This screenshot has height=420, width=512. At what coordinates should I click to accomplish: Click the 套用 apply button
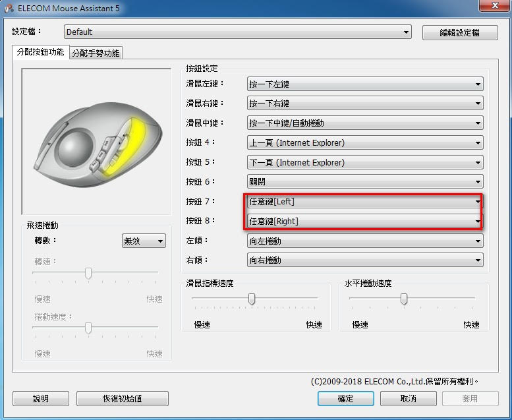(470, 398)
